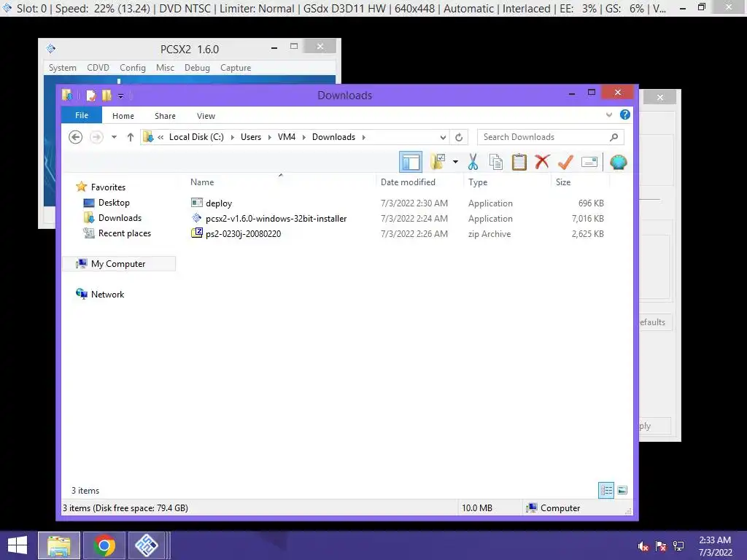The width and height of the screenshot is (747, 560).
Task: Click the Up one level arrow
Action: coord(130,137)
